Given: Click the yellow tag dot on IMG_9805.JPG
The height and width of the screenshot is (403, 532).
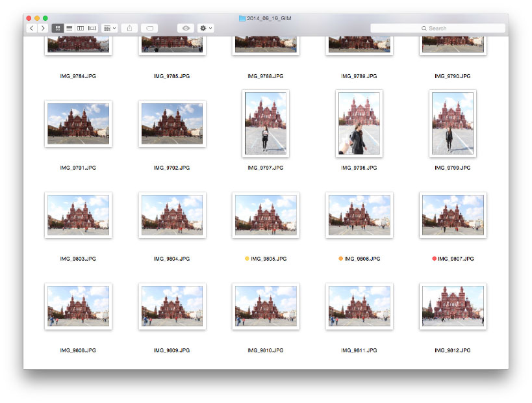Looking at the screenshot, I should [247, 259].
